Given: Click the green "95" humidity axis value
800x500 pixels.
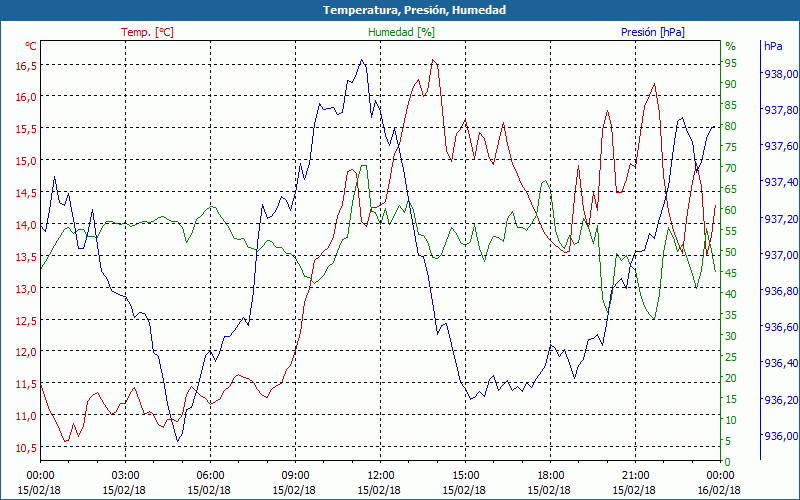Looking at the screenshot, I should tap(731, 63).
